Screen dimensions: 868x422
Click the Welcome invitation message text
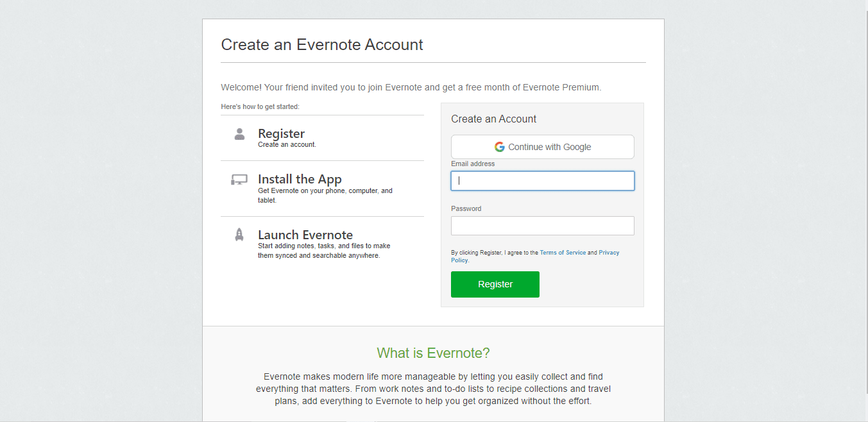(411, 87)
